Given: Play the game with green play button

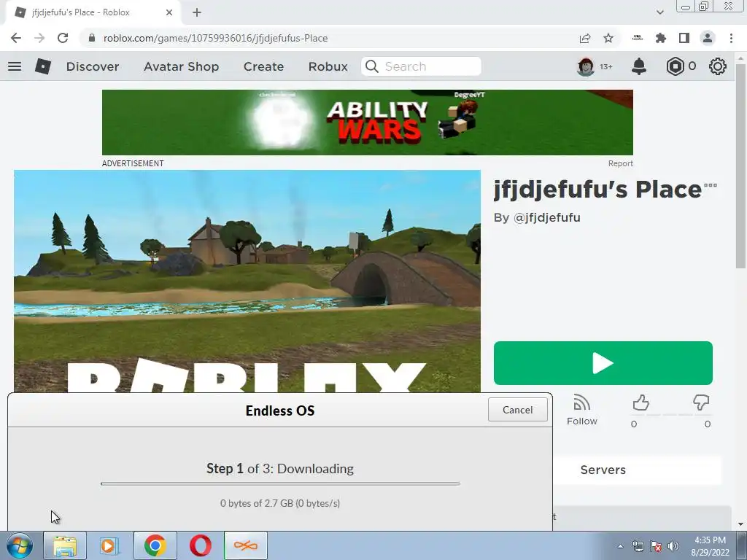Looking at the screenshot, I should (603, 363).
